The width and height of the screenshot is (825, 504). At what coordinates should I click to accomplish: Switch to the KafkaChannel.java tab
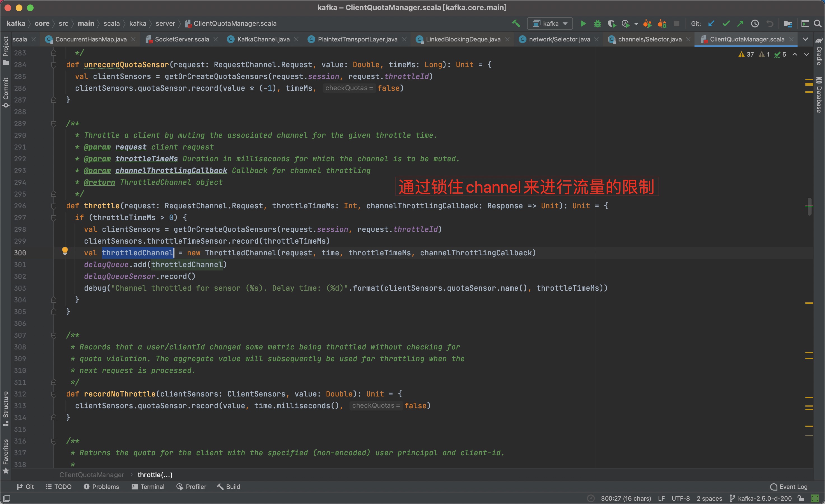pyautogui.click(x=263, y=39)
